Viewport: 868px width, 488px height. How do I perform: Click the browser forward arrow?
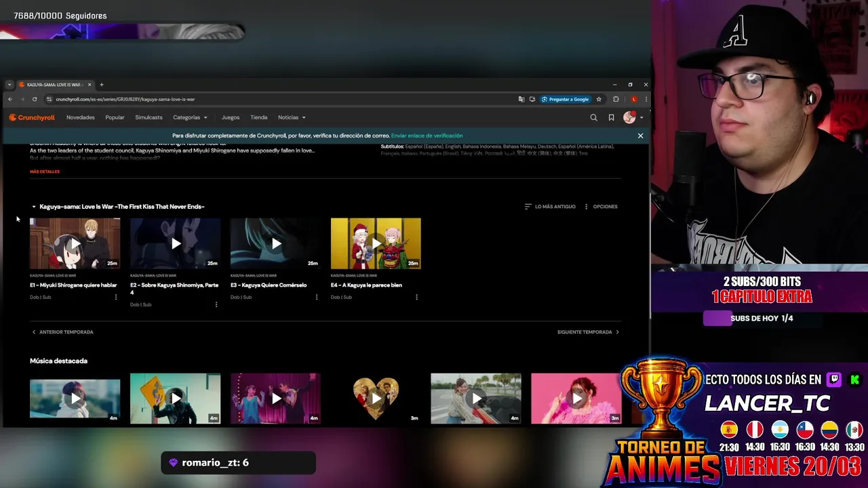22,99
